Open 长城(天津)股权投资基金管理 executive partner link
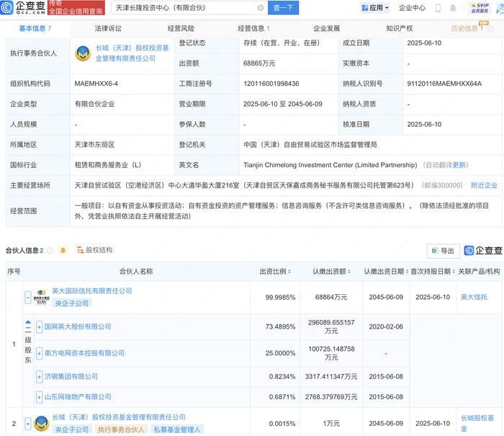 click(132, 53)
